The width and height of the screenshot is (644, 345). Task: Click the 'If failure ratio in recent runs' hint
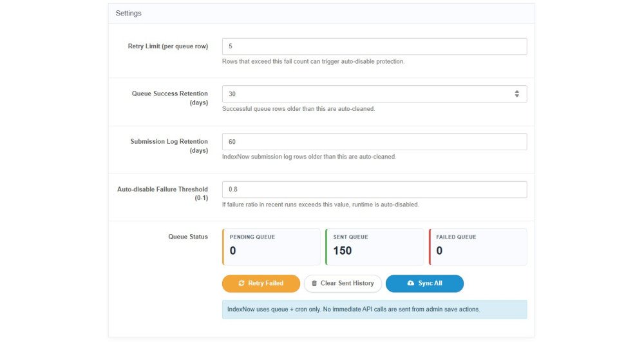(x=320, y=204)
